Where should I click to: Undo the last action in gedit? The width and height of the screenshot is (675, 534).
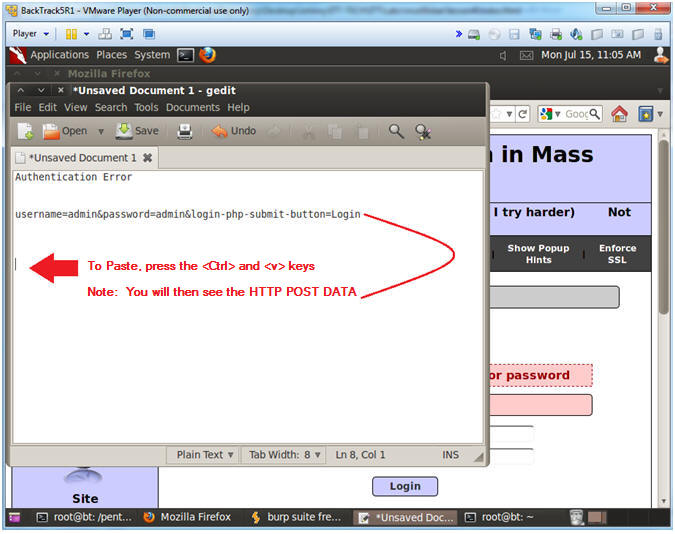click(x=233, y=131)
